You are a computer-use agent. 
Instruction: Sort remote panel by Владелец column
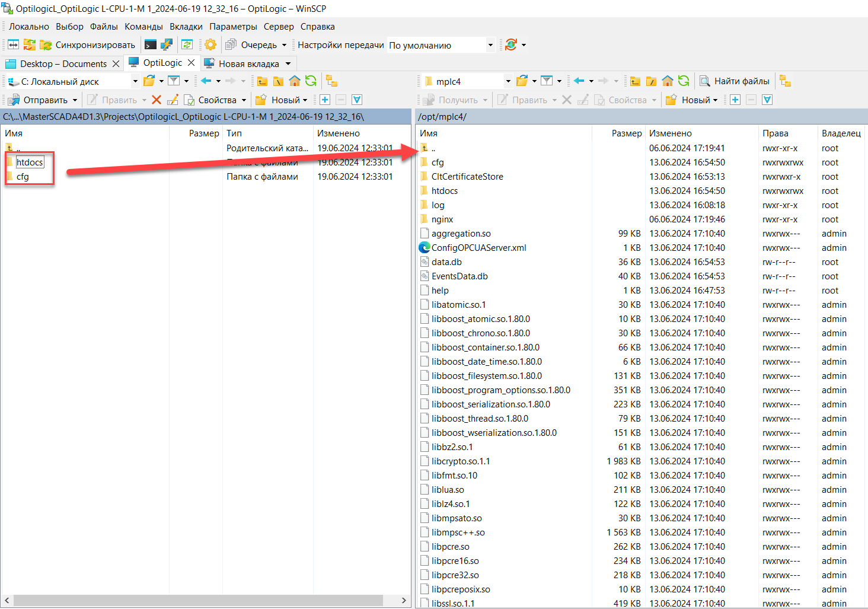tap(841, 133)
